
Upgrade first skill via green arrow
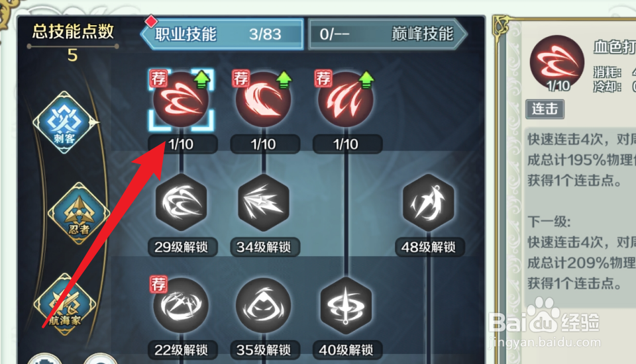(x=201, y=79)
